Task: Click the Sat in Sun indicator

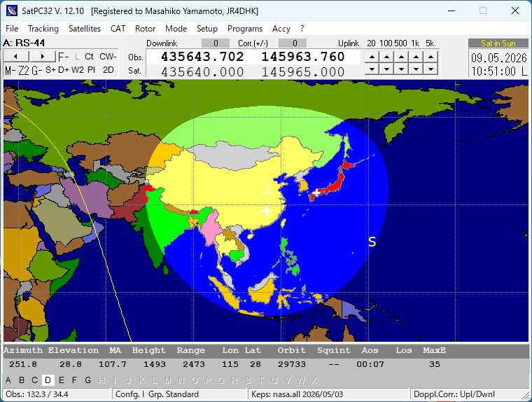Action: (x=498, y=43)
